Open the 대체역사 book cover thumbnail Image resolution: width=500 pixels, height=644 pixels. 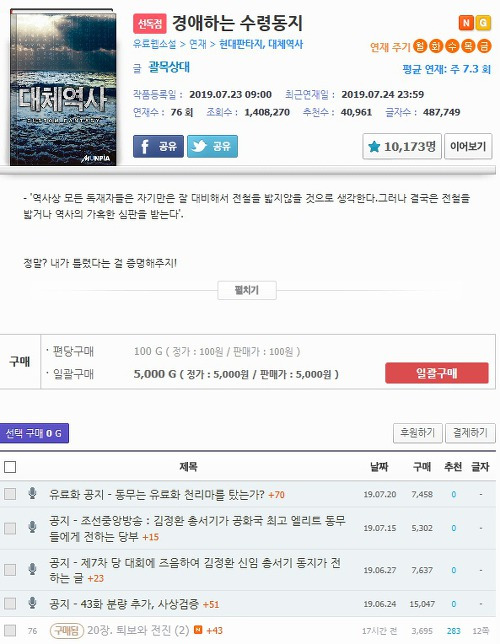(63, 87)
